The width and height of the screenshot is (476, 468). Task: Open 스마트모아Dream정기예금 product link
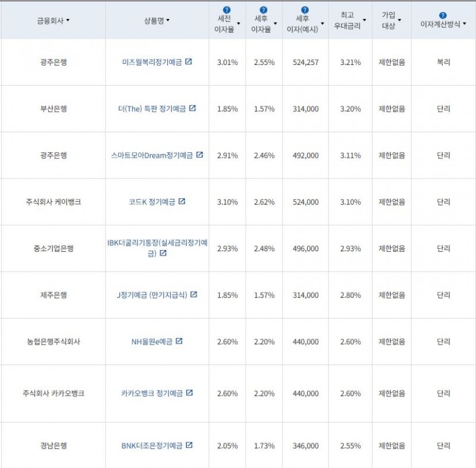(152, 155)
